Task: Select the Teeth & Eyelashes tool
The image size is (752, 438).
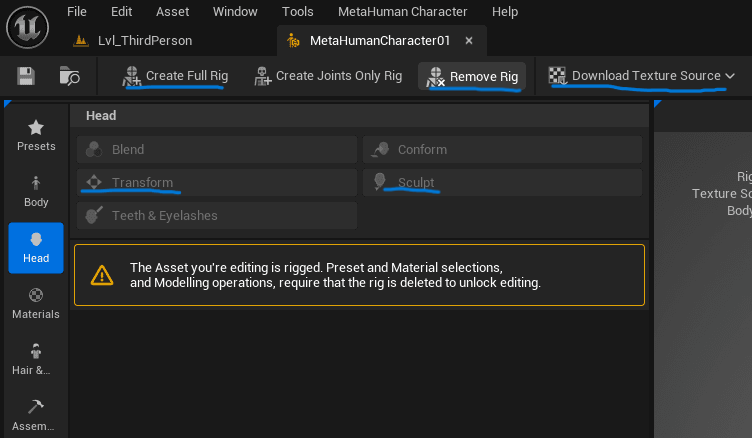Action: [217, 215]
